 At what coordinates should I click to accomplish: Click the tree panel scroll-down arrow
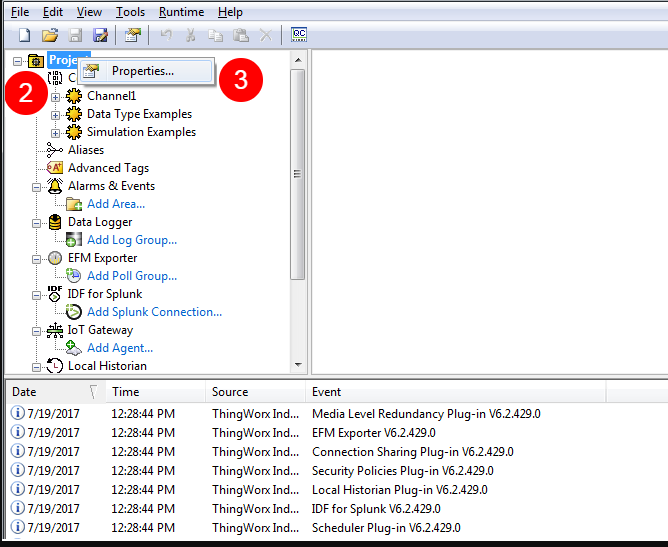(x=297, y=366)
